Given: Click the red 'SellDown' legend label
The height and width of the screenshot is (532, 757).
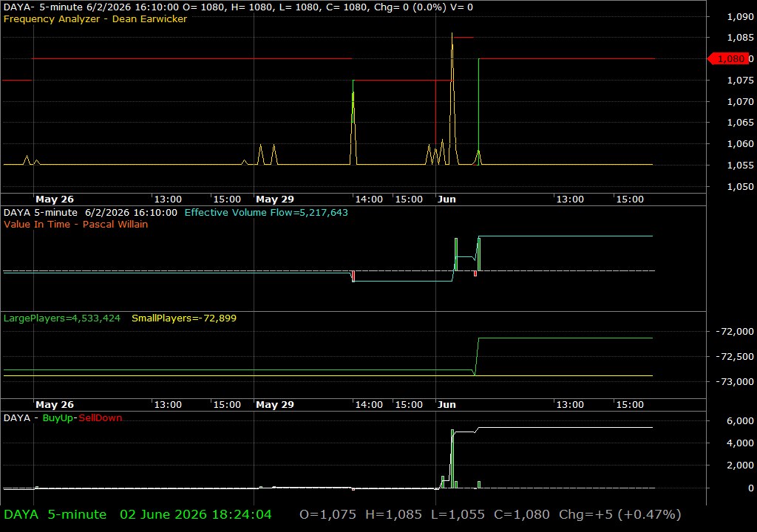Looking at the screenshot, I should pyautogui.click(x=100, y=418).
